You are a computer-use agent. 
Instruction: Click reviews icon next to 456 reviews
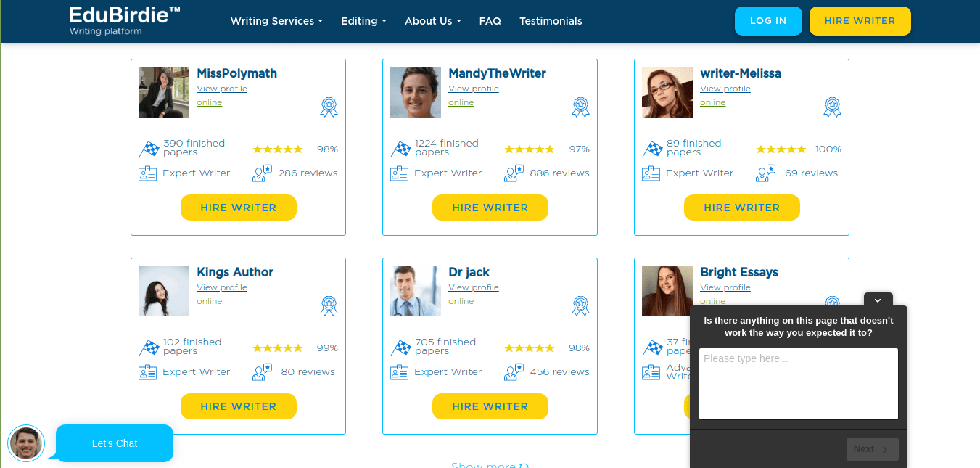[x=514, y=372]
